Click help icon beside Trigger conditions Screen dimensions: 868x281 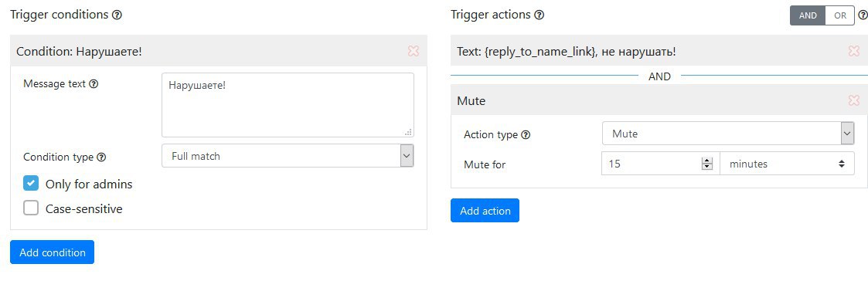point(117,15)
